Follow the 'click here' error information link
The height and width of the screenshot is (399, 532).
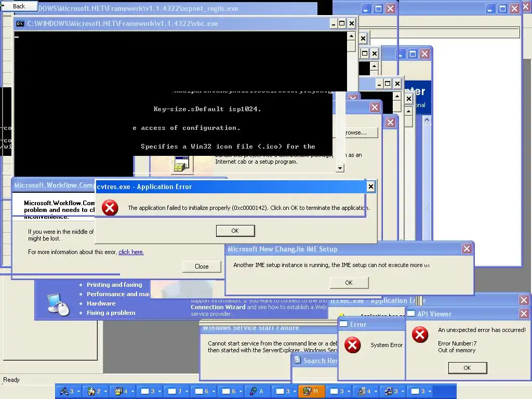[x=131, y=252]
